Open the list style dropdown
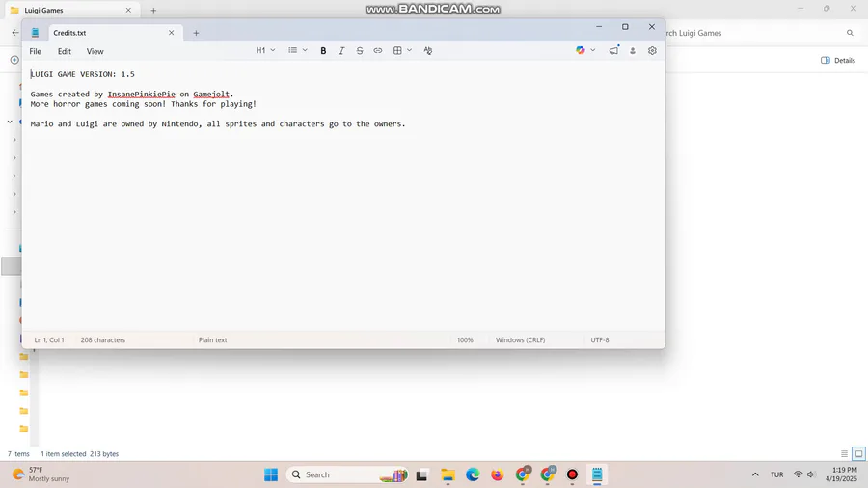This screenshot has width=868, height=488. pos(297,50)
